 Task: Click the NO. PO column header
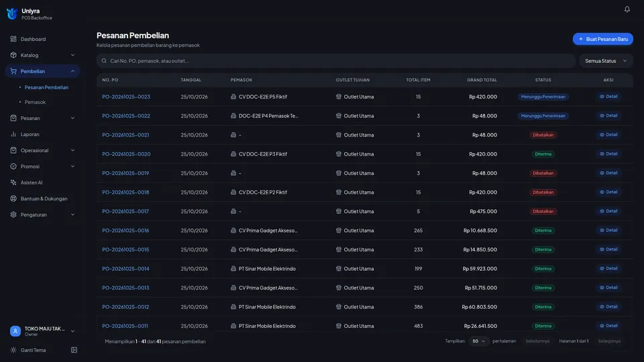[110, 80]
